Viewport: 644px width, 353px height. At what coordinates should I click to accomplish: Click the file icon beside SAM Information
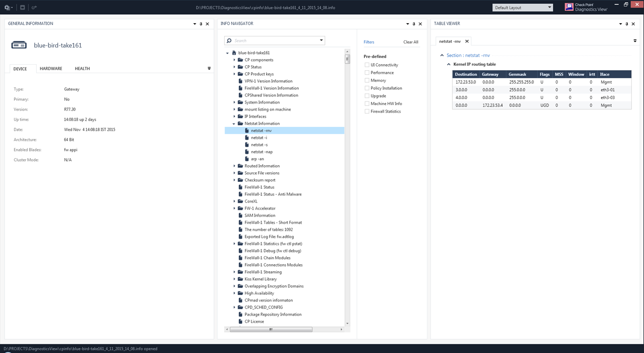click(x=240, y=216)
